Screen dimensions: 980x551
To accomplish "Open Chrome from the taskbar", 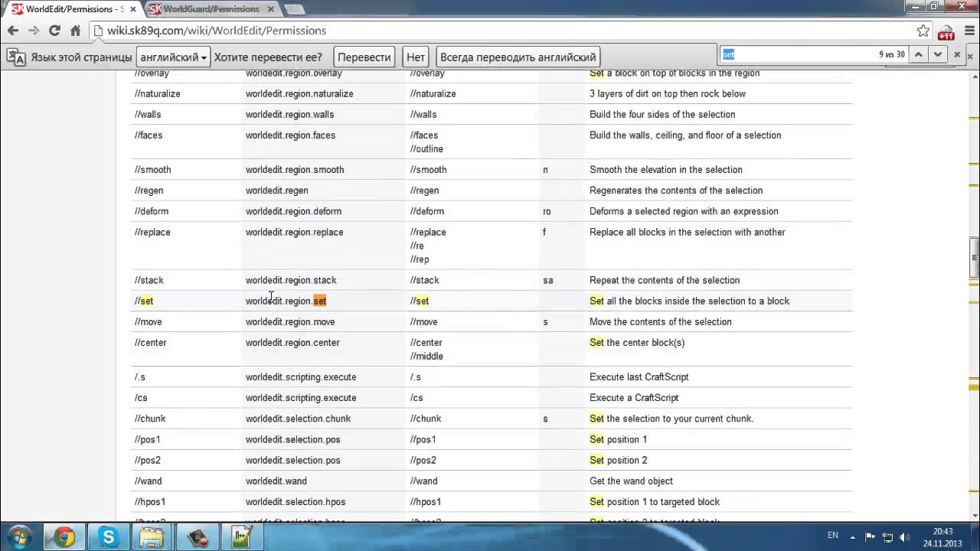I will [x=64, y=537].
